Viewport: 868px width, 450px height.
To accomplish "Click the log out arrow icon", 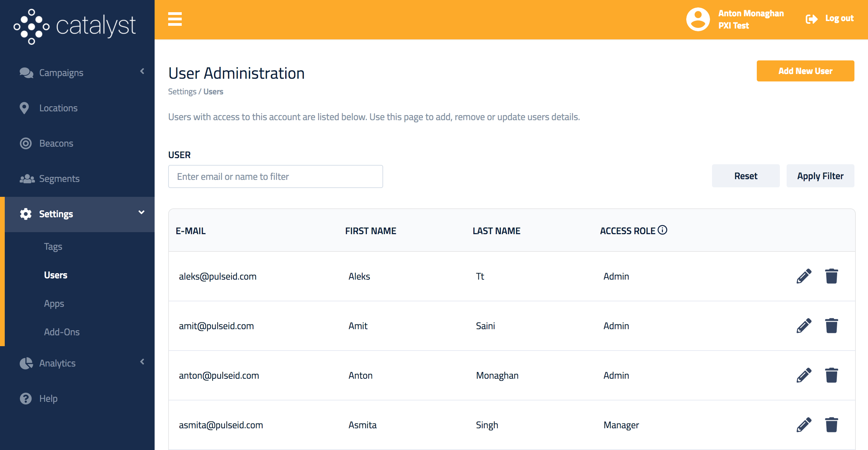I will click(x=811, y=19).
